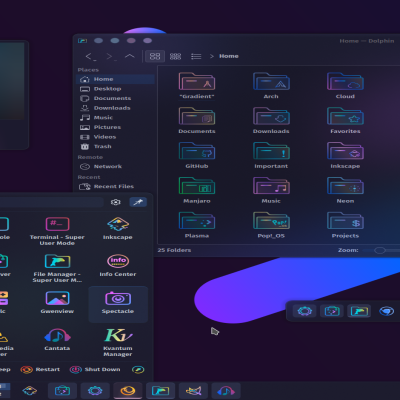400x400 pixels.
Task: Open Trash in Places sidebar
Action: (115, 147)
